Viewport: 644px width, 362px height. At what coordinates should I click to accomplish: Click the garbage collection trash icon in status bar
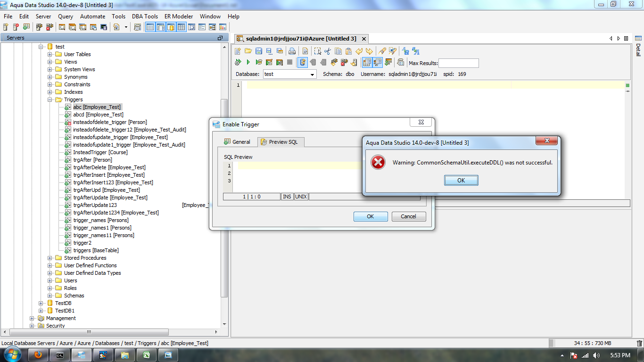(x=639, y=343)
